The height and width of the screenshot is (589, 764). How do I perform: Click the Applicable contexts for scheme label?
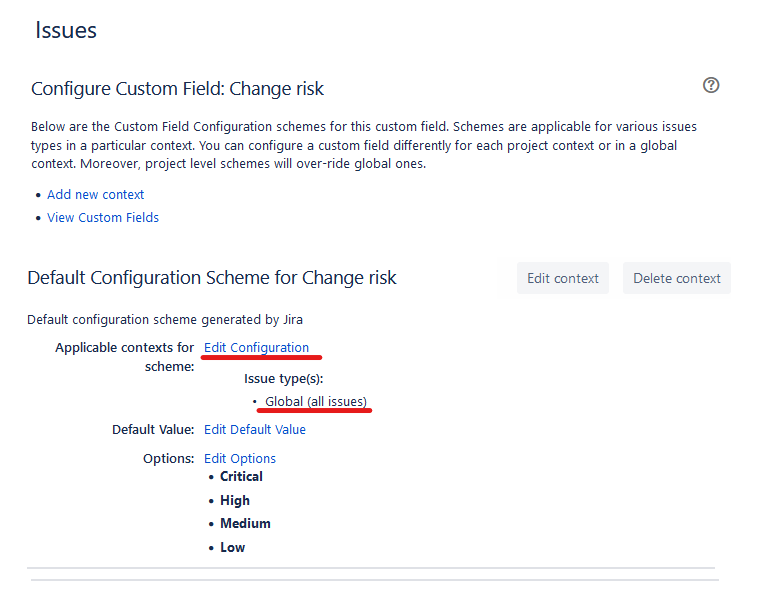(125, 357)
